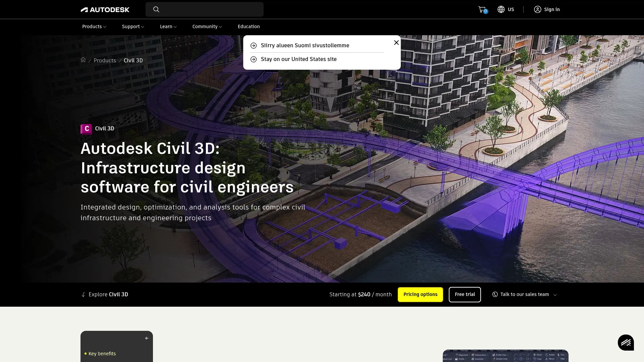
Task: Choose Stay on our United States site
Action: click(x=299, y=59)
